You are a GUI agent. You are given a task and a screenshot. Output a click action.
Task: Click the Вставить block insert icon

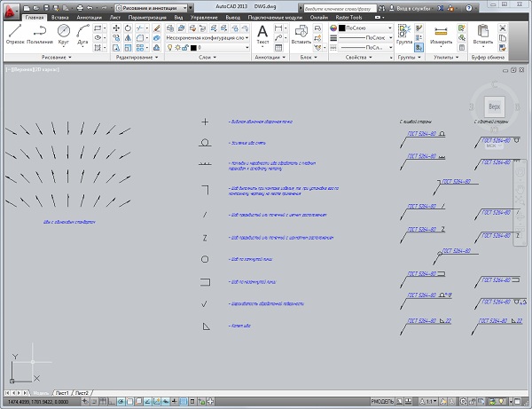click(x=303, y=32)
